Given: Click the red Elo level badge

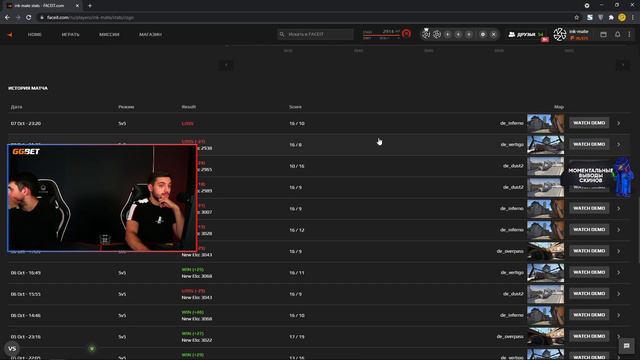Looking at the screenshot, I should pos(406,33).
